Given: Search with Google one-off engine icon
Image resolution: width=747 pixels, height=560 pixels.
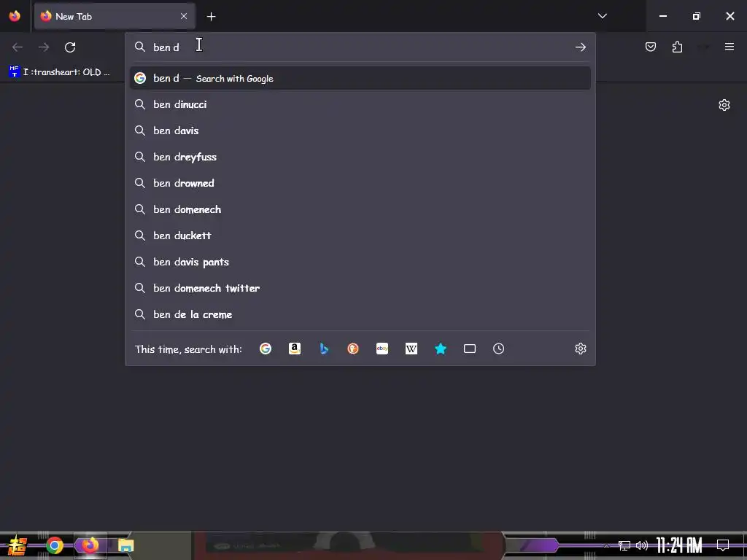Looking at the screenshot, I should (266, 349).
